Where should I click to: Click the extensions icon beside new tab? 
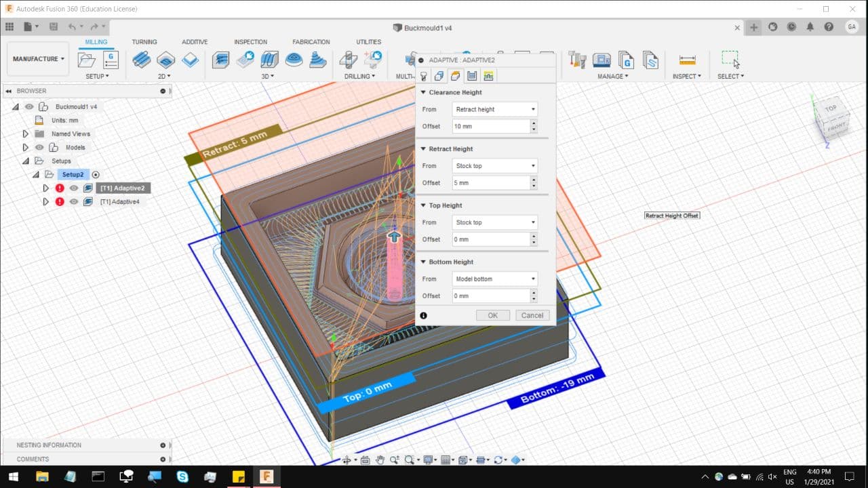point(772,27)
